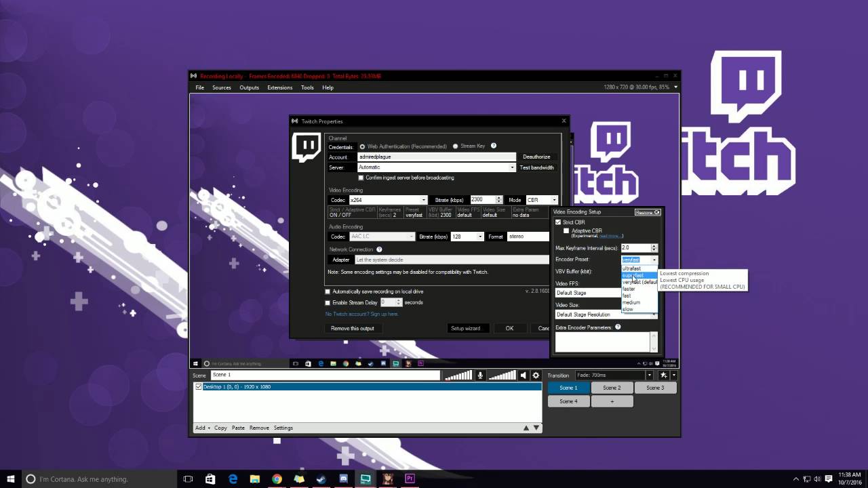
Task: Open the Windows Store taskbar icon
Action: click(210, 479)
